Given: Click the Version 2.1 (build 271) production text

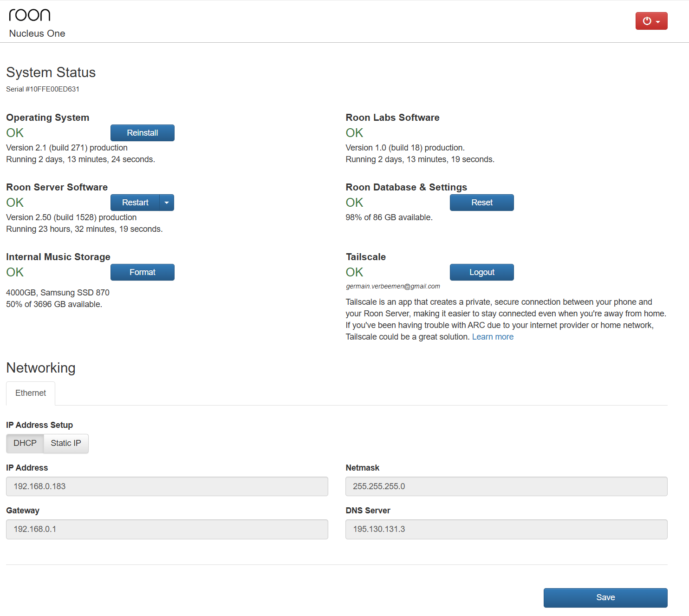Looking at the screenshot, I should [x=67, y=148].
